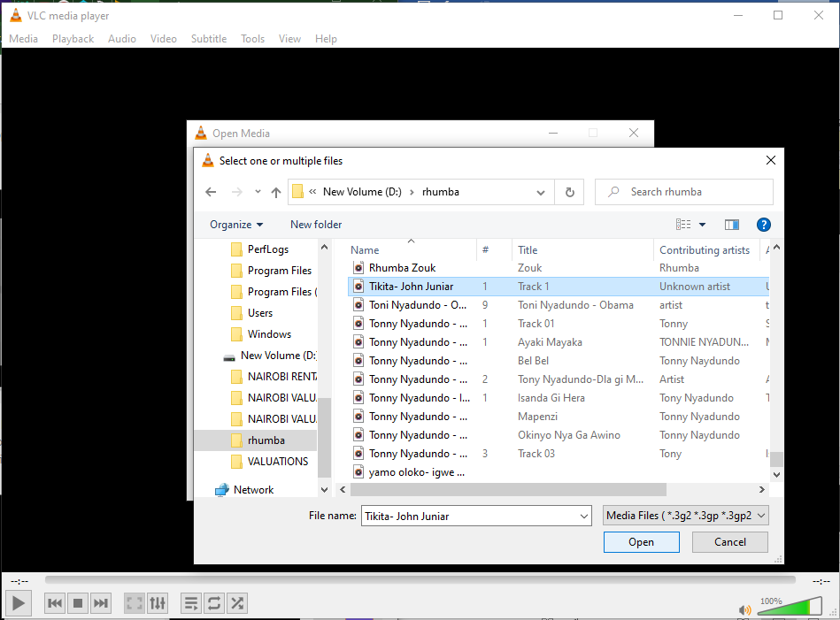This screenshot has height=620, width=840.
Task: Open the Media menu
Action: 24,39
